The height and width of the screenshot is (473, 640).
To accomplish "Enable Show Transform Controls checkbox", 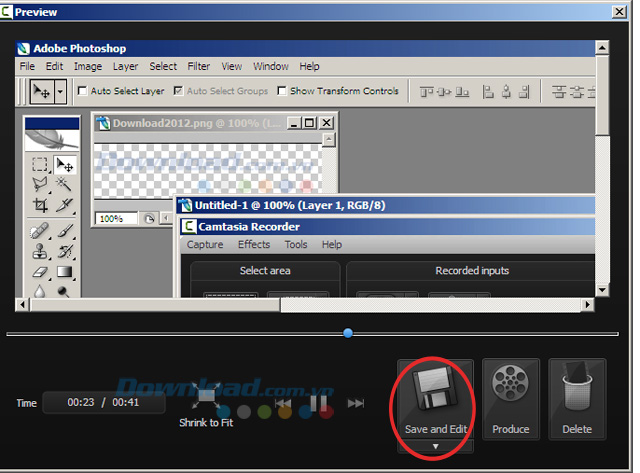I will [x=281, y=91].
